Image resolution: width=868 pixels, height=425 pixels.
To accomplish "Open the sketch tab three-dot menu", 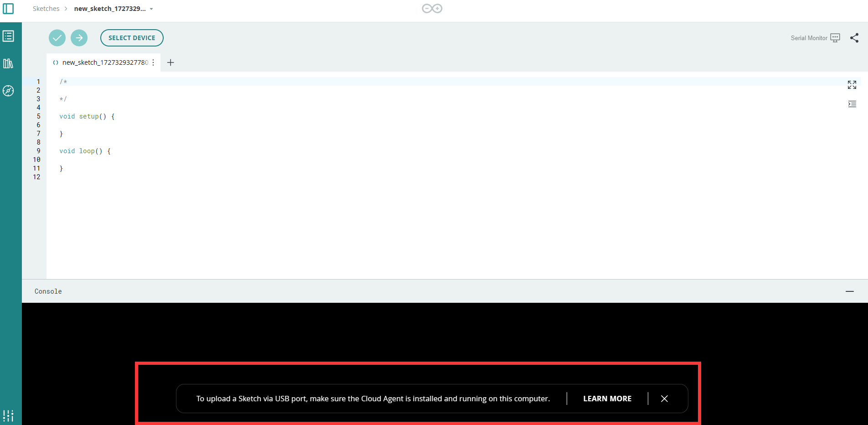I will click(153, 62).
